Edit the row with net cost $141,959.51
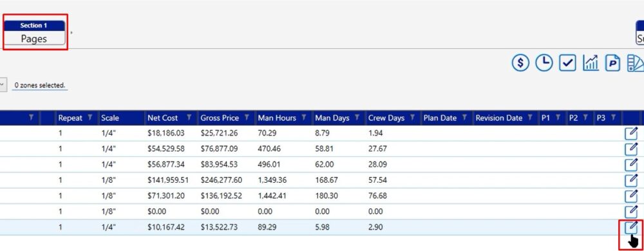 pyautogui.click(x=631, y=180)
